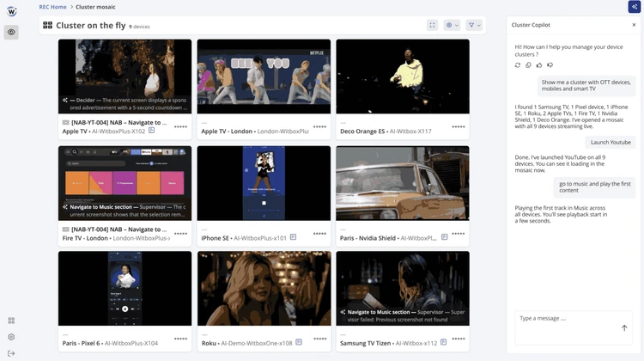Click log icon next to Samsung TV Tizen
Image resolution: width=644 pixels, height=361 pixels.
(x=444, y=342)
